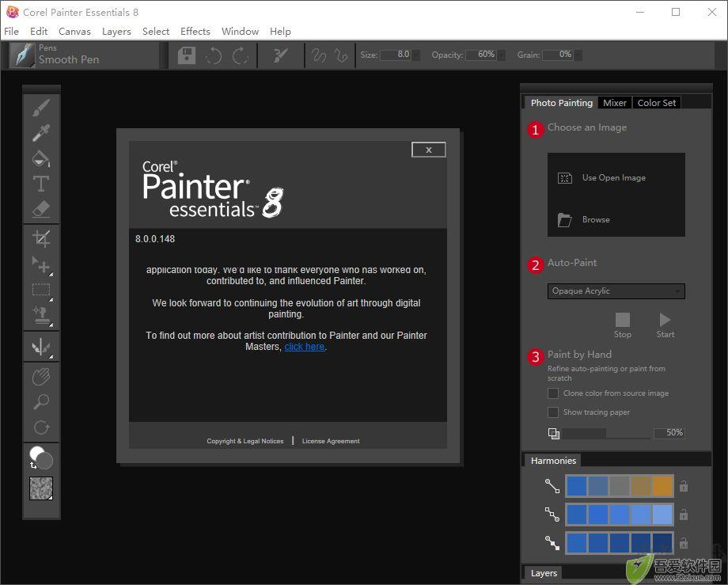Open the Size slider popup arrow
The width and height of the screenshot is (728, 585).
pos(416,55)
